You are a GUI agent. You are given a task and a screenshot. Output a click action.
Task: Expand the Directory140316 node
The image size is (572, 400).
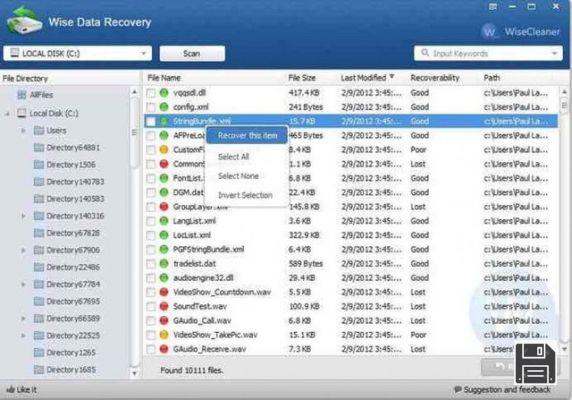pyautogui.click(x=23, y=216)
